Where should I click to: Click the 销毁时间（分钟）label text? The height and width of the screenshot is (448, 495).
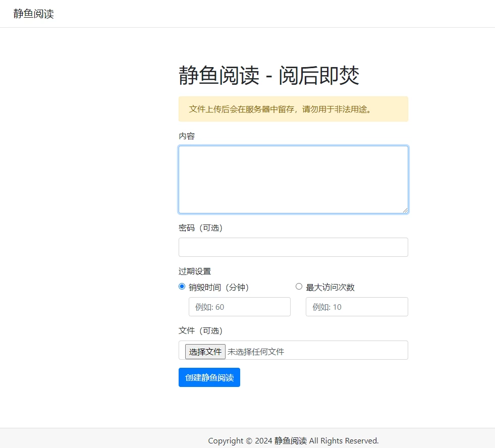(x=219, y=288)
